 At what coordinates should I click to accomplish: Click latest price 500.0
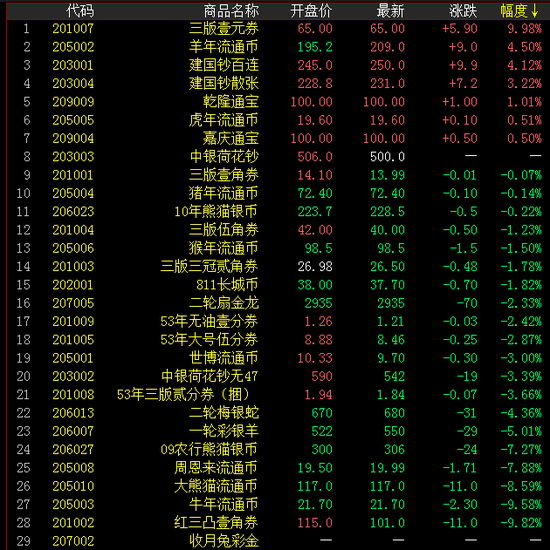pyautogui.click(x=387, y=157)
